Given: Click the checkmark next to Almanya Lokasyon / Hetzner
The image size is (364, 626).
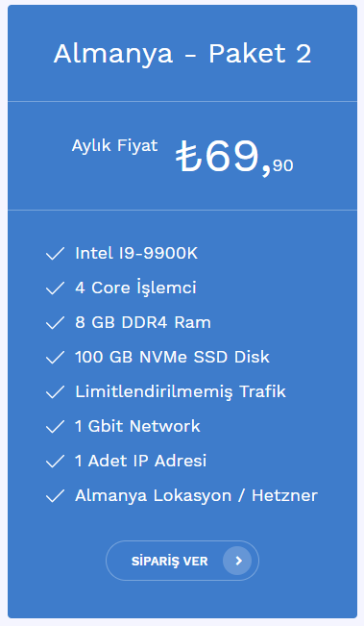Looking at the screenshot, I should click(x=55, y=496).
